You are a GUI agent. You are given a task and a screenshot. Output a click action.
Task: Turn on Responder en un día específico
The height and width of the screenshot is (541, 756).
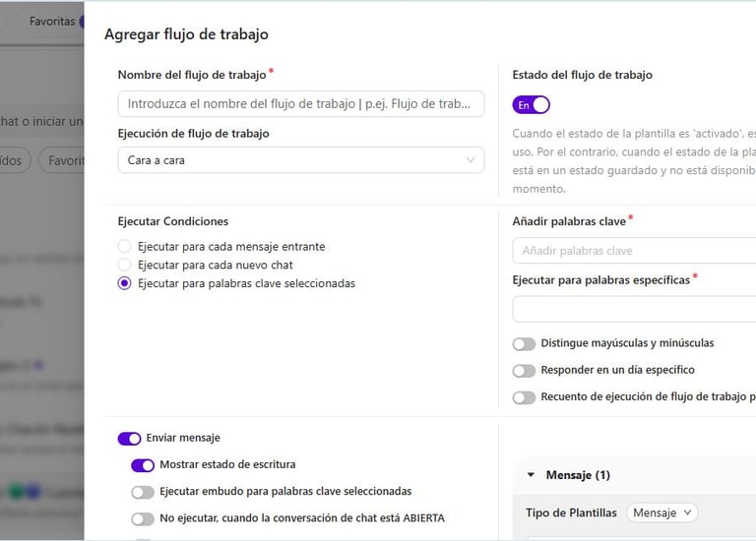tap(524, 371)
